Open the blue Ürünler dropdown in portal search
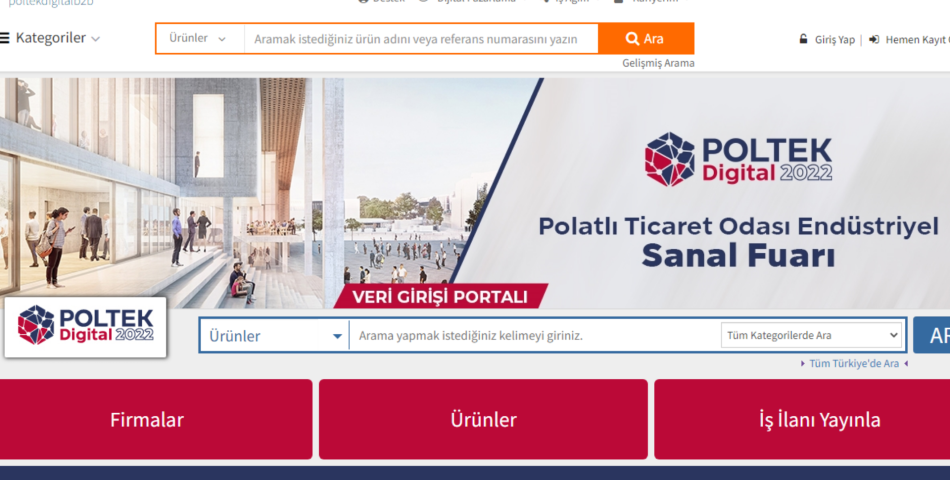 pos(274,335)
